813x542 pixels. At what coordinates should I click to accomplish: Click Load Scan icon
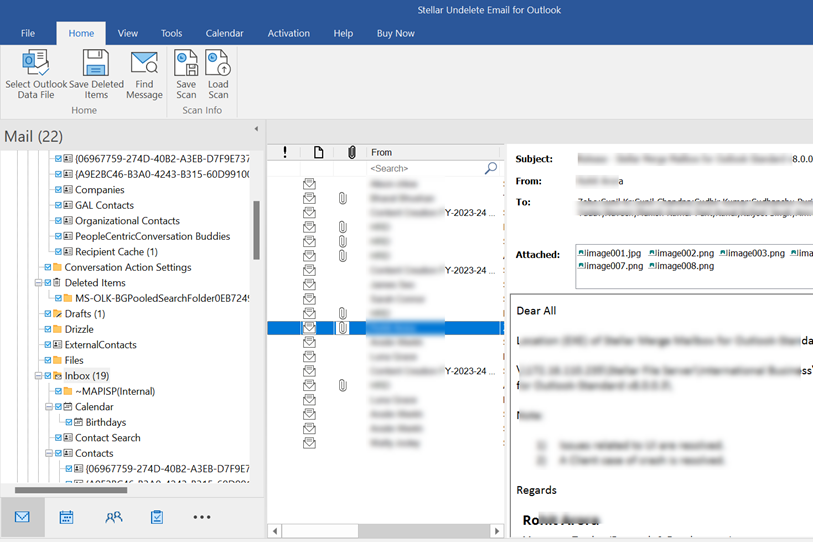pos(218,63)
